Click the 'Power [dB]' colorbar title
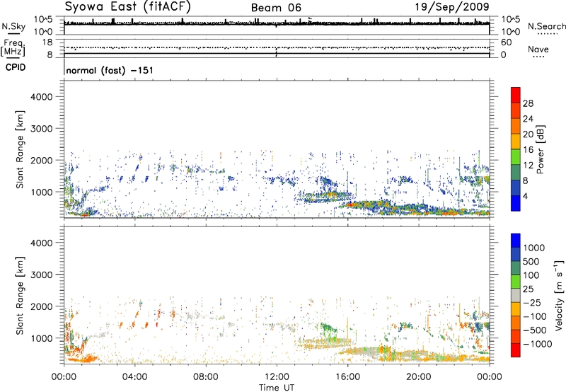 [x=541, y=149]
